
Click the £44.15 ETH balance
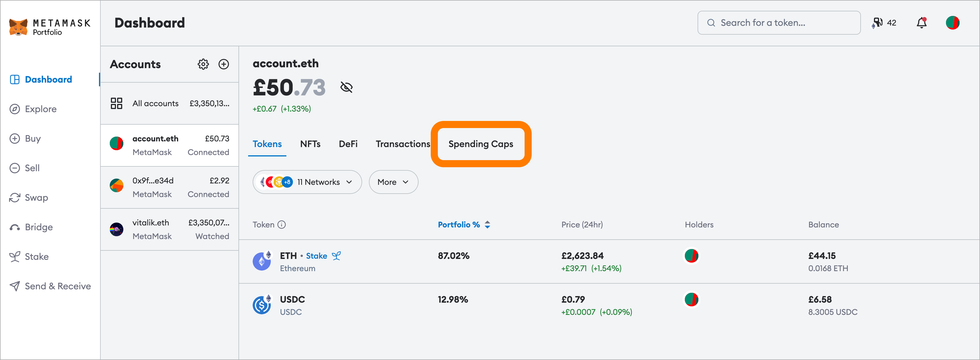(x=822, y=256)
